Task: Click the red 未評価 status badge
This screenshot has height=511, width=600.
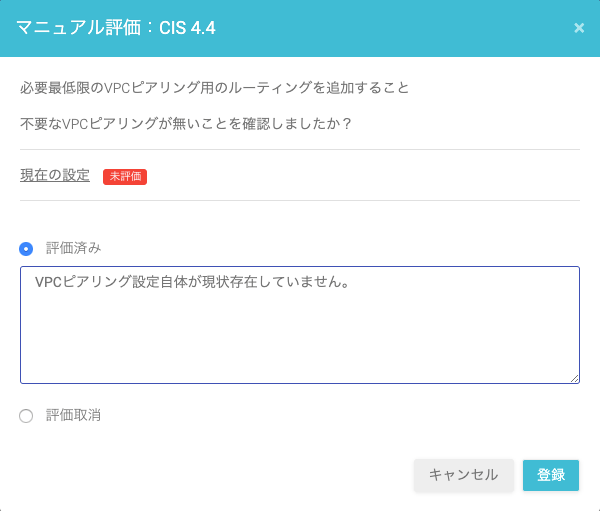Action: 125,176
